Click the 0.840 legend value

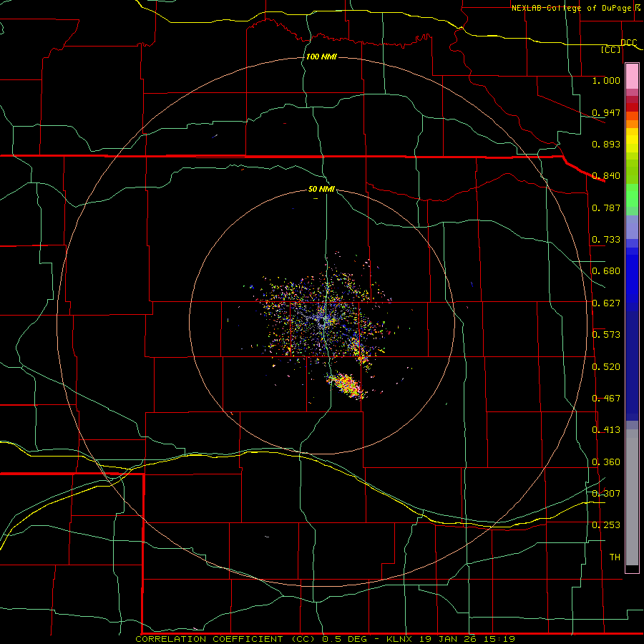(606, 176)
